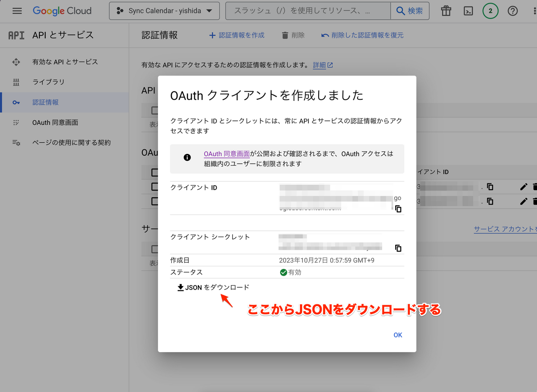This screenshot has height=392, width=537.
Task: Click the OAuth クライアントを作成しました title
Action: click(x=267, y=95)
